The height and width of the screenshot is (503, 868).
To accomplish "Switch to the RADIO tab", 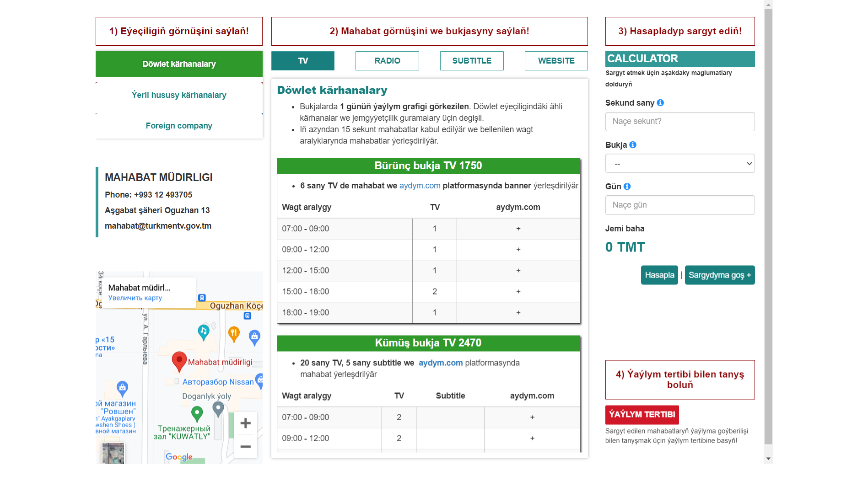I will 387,60.
